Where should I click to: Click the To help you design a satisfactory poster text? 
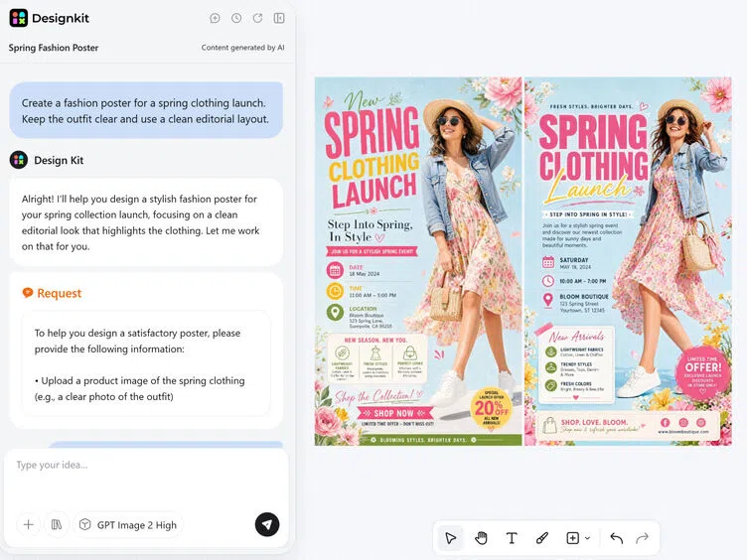(137, 341)
